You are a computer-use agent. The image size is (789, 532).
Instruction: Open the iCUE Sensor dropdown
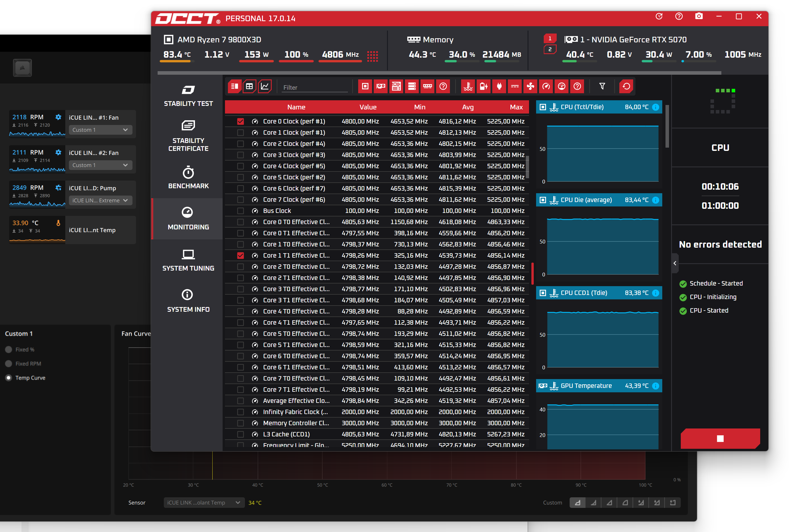(203, 503)
